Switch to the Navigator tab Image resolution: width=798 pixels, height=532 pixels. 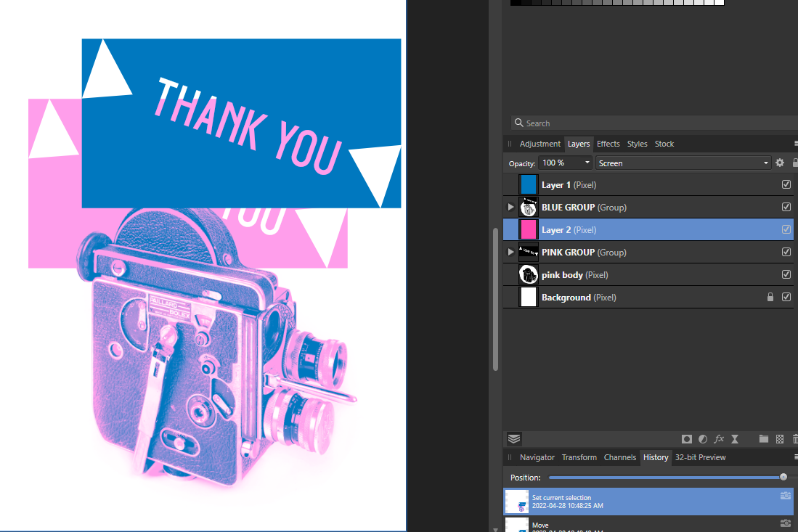pyautogui.click(x=537, y=457)
